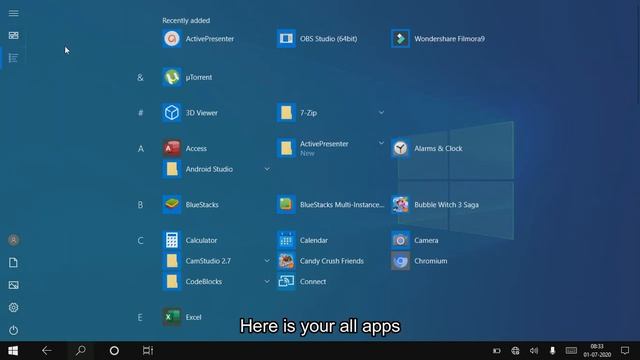Switch to Pinned tiles view
Screen dimensions: 640x360
tap(13, 36)
